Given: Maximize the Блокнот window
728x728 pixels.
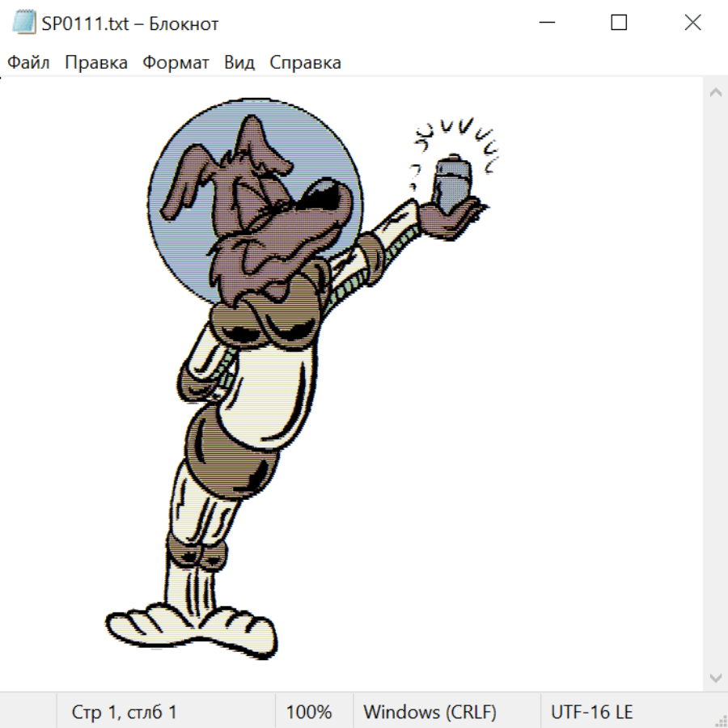Looking at the screenshot, I should (619, 23).
